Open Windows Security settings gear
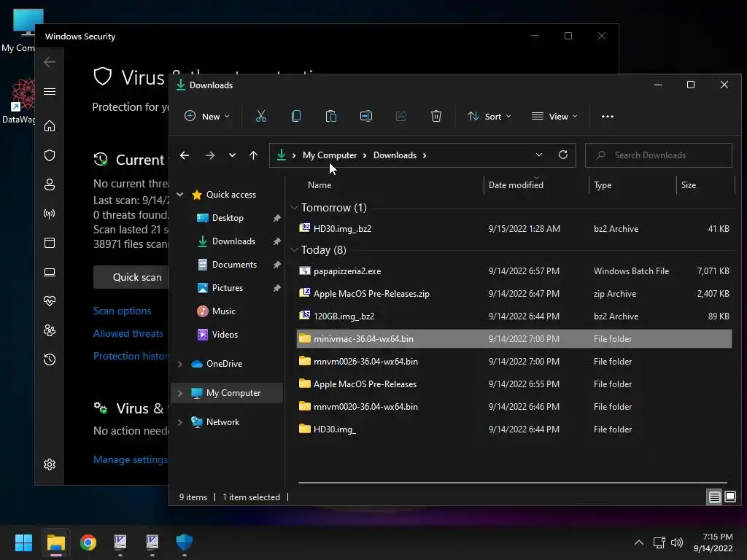 (x=50, y=464)
